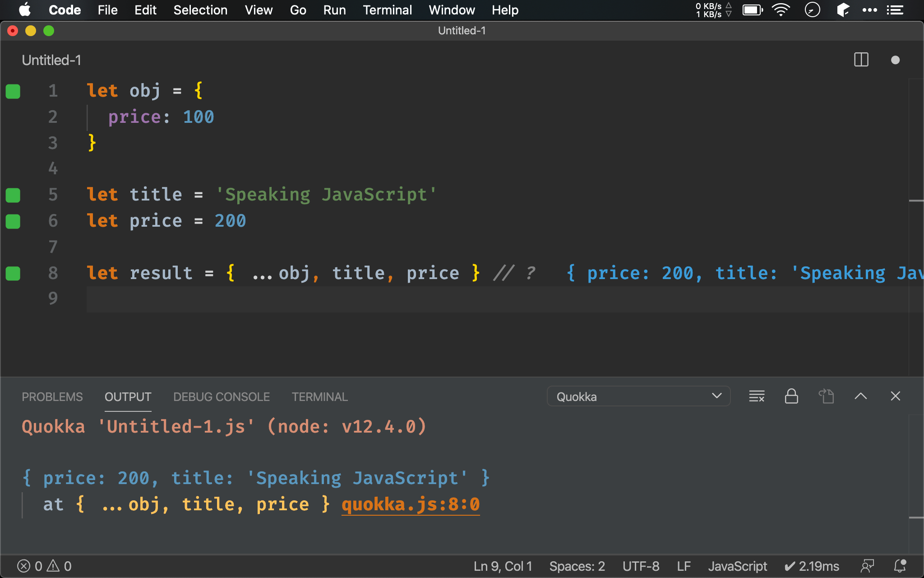
Task: Open the Run menu
Action: [334, 10]
